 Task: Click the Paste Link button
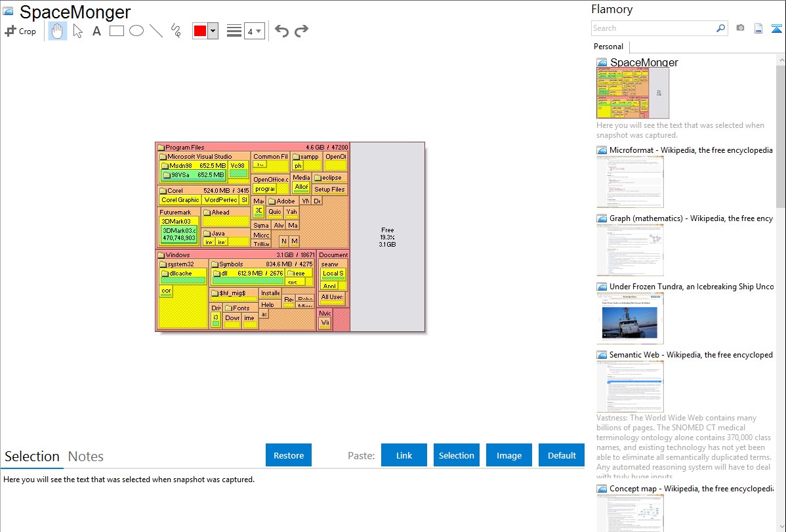tap(404, 455)
